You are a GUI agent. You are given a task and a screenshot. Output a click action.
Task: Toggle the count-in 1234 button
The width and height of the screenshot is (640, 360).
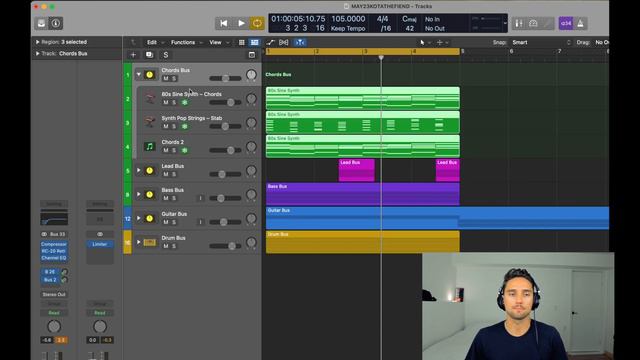566,23
